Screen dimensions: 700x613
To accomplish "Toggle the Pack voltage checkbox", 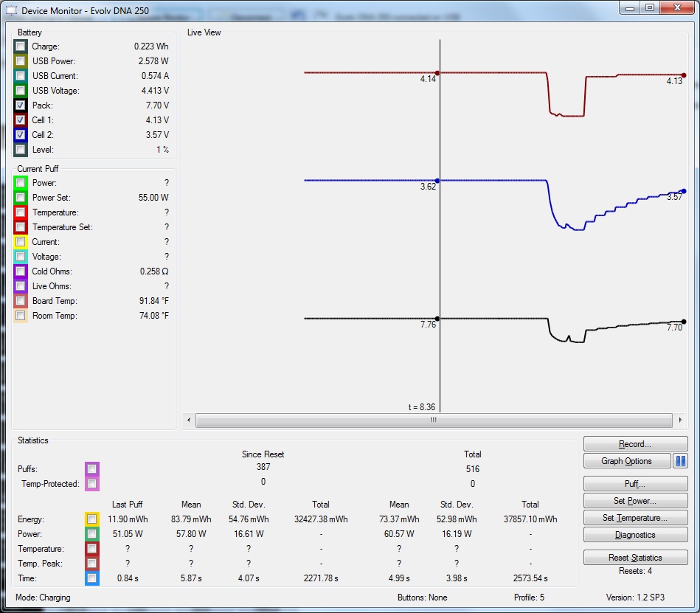I will coord(21,105).
